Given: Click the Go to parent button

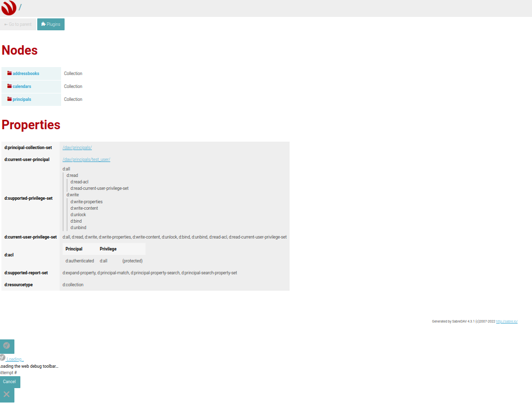Looking at the screenshot, I should tap(18, 24).
